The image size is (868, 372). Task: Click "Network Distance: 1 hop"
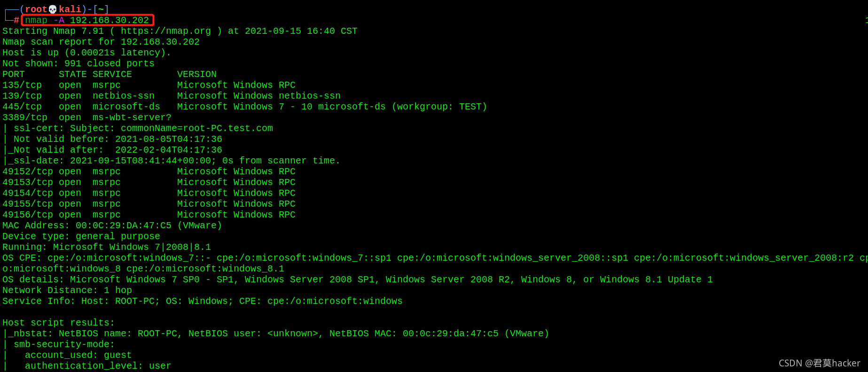[x=67, y=290]
